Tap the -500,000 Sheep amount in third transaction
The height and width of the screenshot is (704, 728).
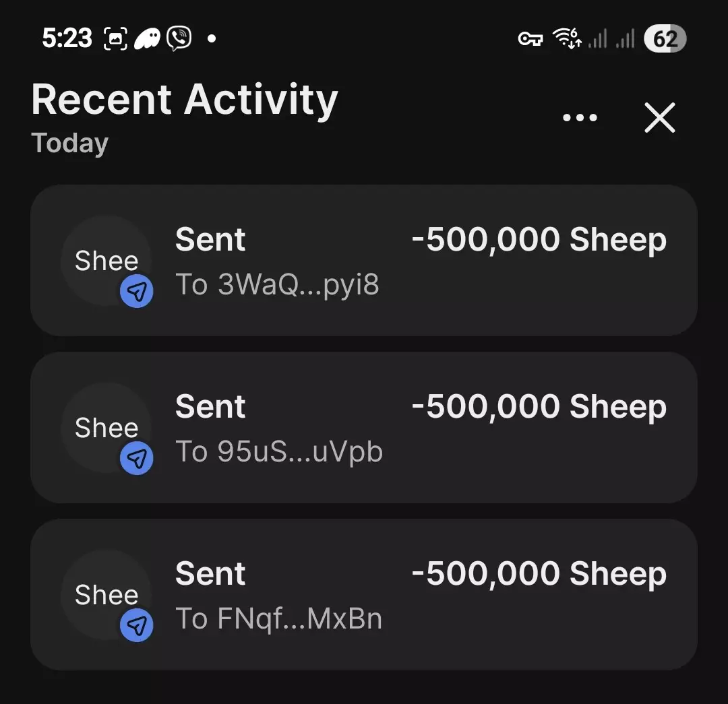pos(539,574)
